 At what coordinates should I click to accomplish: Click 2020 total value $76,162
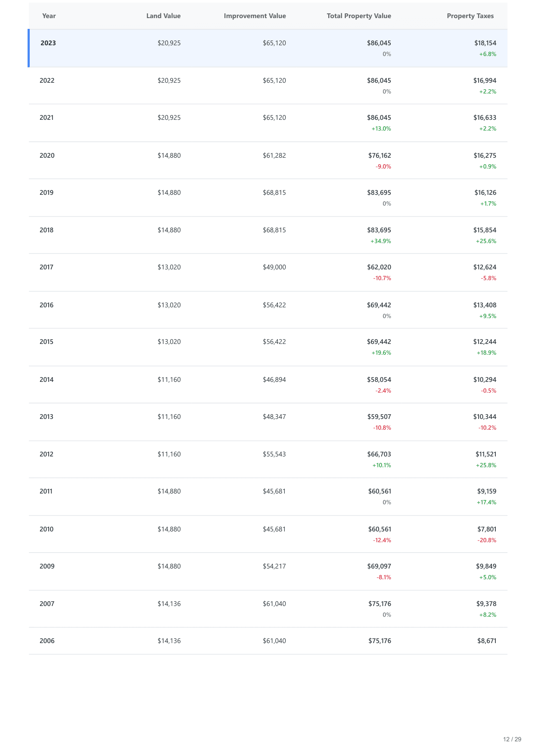379,156
